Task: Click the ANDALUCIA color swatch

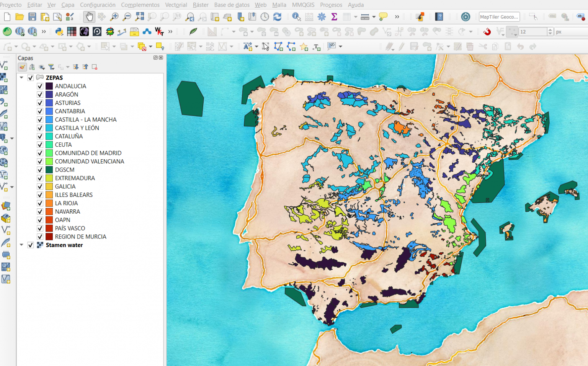Action: 49,86
